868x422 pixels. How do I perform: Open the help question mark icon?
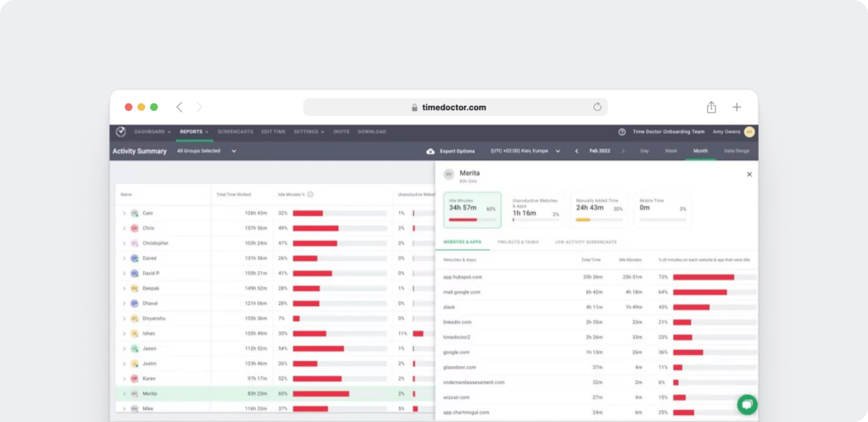click(621, 131)
